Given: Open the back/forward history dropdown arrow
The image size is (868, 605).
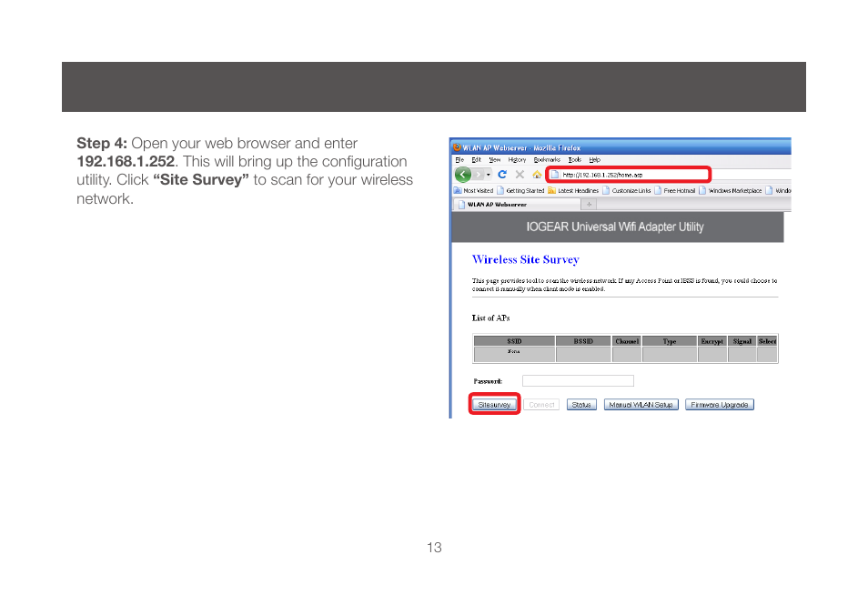Looking at the screenshot, I should pos(489,175).
